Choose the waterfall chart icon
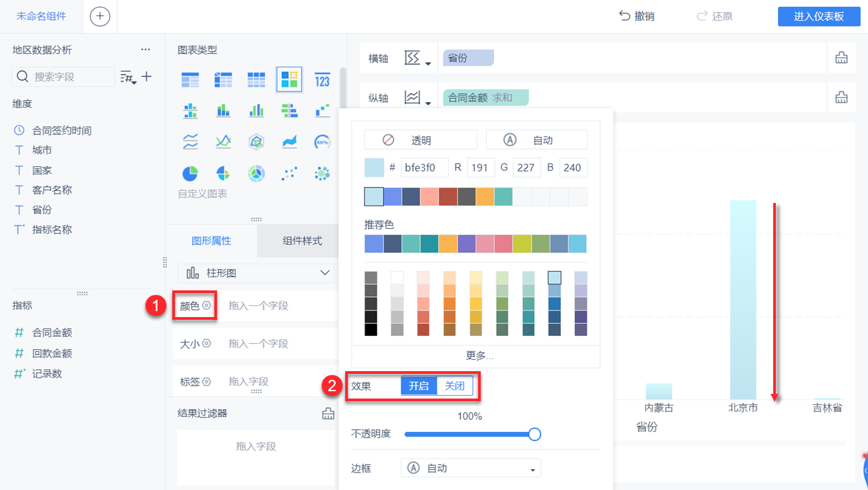 [x=322, y=110]
